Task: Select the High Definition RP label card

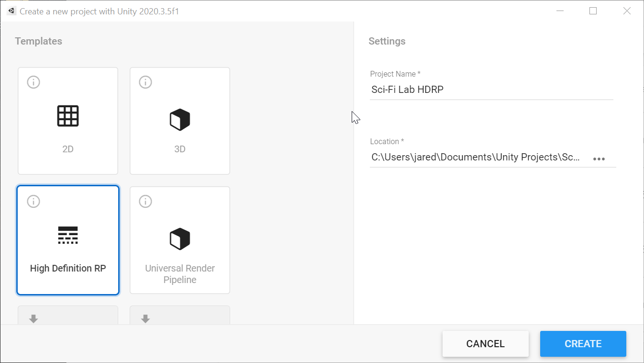Action: 68,240
